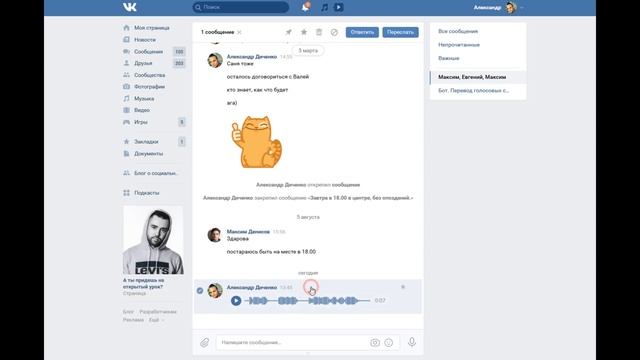This screenshot has width=640, height=360.
Task: Open Документы in sidebar
Action: pos(148,153)
